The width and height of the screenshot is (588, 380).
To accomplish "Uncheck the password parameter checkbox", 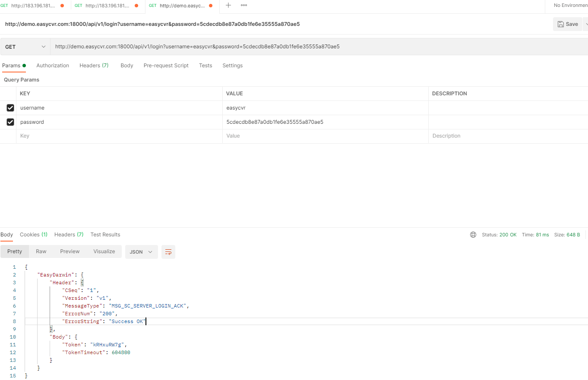I will (10, 122).
